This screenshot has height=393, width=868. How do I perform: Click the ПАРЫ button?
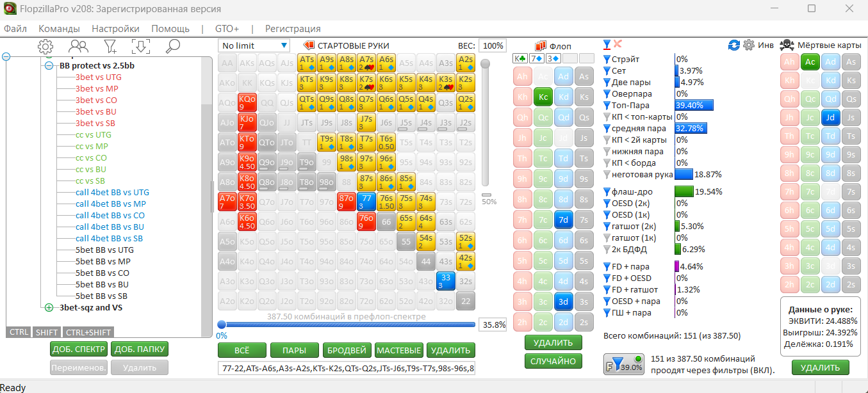(x=294, y=350)
